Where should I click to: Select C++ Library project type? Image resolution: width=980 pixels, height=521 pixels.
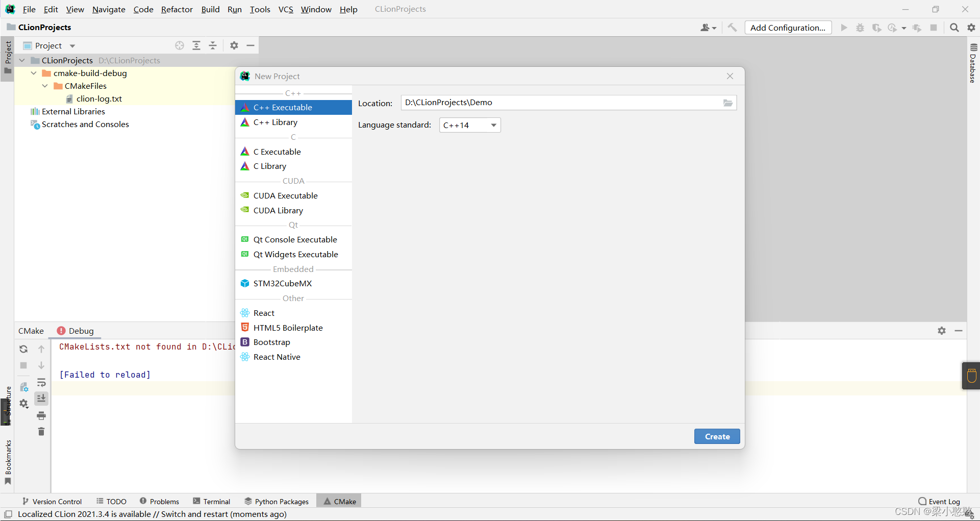point(293,122)
